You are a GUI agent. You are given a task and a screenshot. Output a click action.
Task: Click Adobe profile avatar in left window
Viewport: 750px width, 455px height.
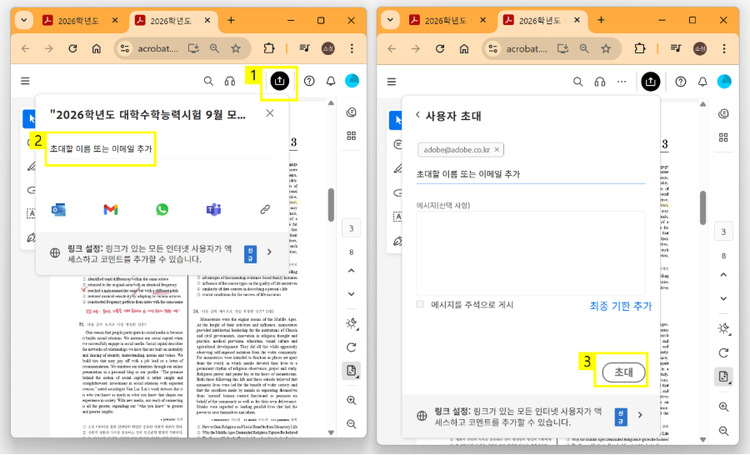click(352, 81)
